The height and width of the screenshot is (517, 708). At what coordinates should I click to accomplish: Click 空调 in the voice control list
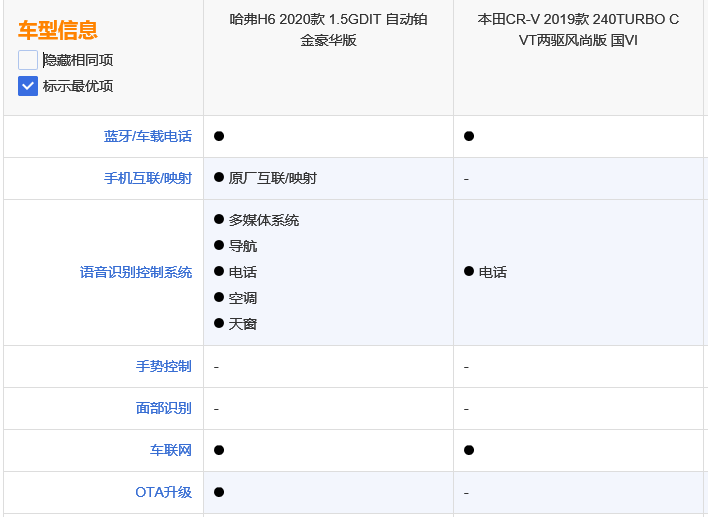click(242, 298)
